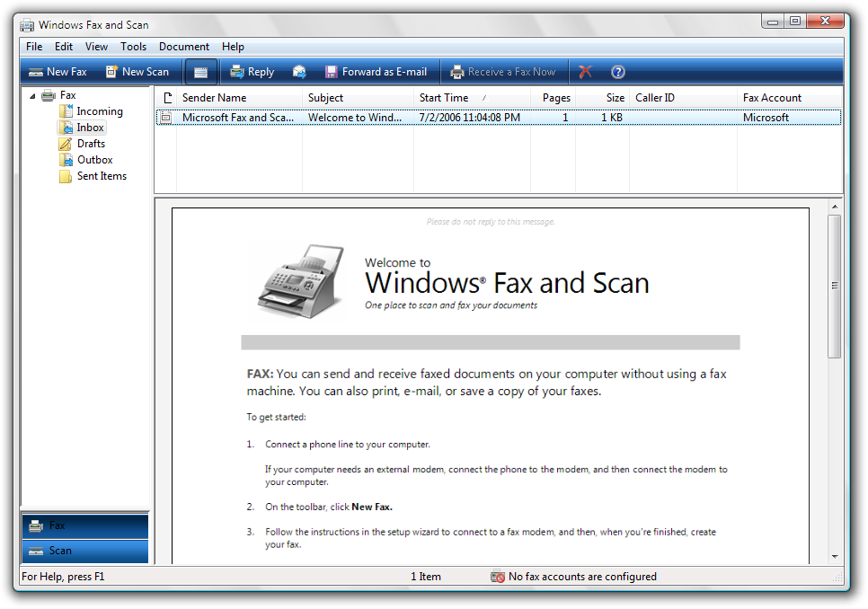868x609 pixels.
Task: Click 'No fax accounts are configured' status text
Action: [582, 577]
